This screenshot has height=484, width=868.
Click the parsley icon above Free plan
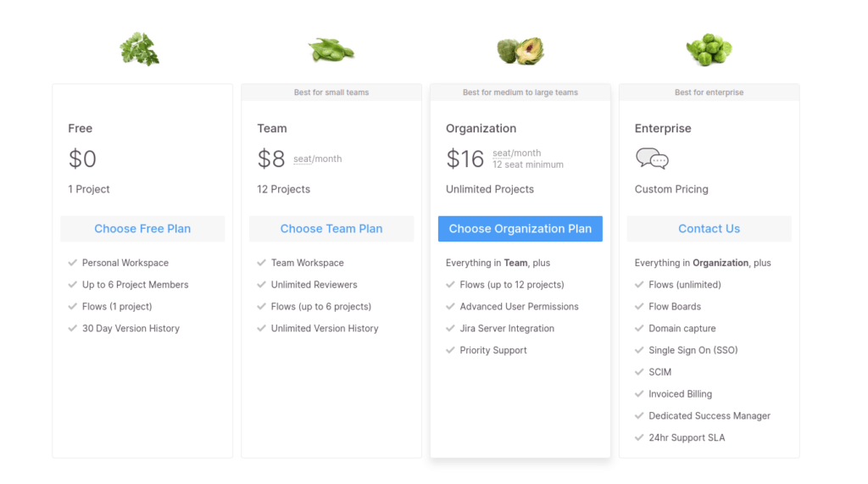(140, 49)
